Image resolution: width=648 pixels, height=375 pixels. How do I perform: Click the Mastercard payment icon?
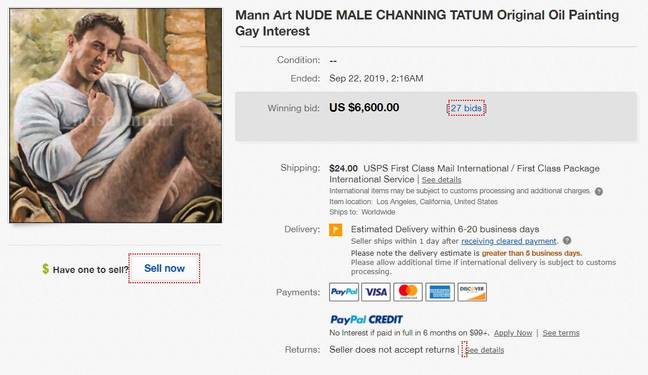pyautogui.click(x=408, y=292)
